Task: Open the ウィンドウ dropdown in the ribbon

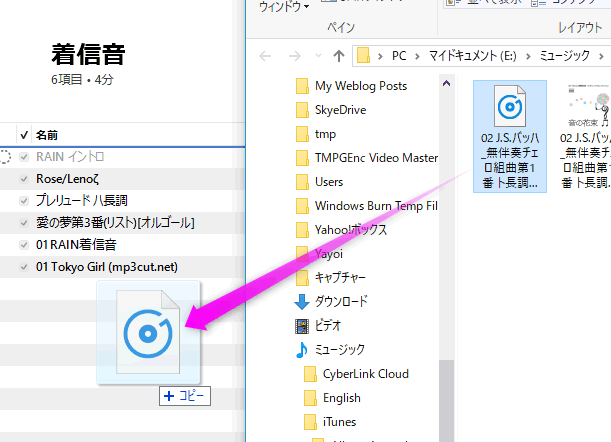Action: 284,6
